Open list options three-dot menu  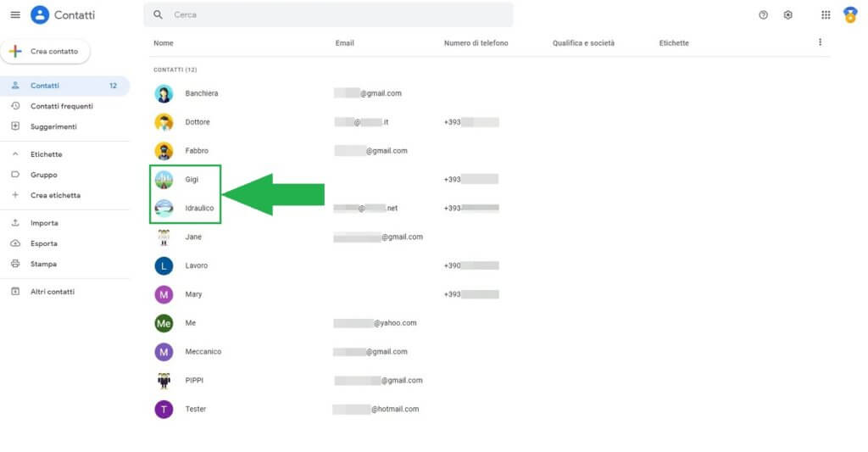(x=820, y=42)
